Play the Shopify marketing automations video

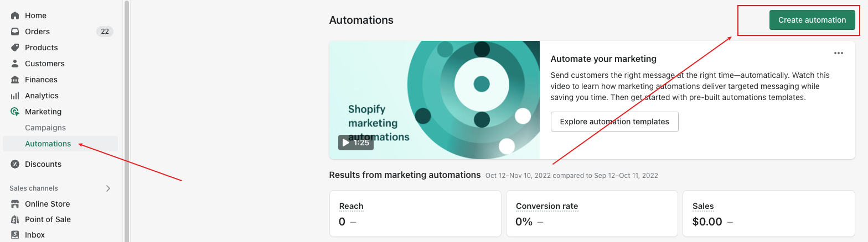356,143
